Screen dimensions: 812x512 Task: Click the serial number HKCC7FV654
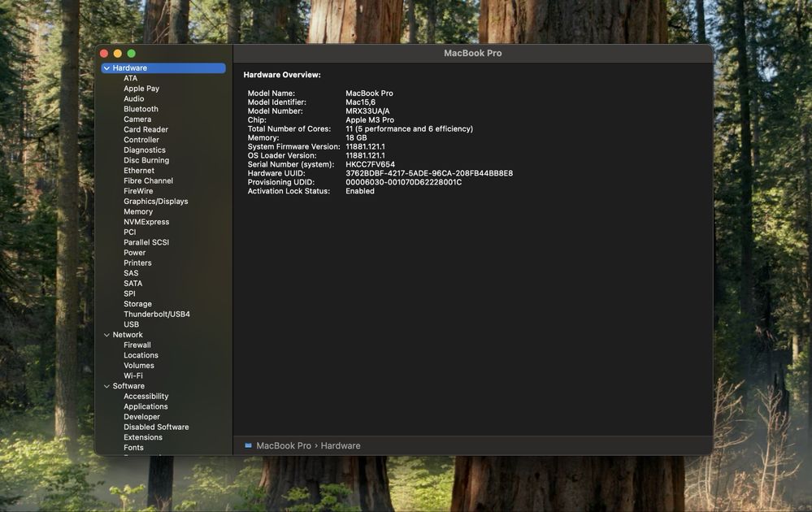click(x=371, y=164)
